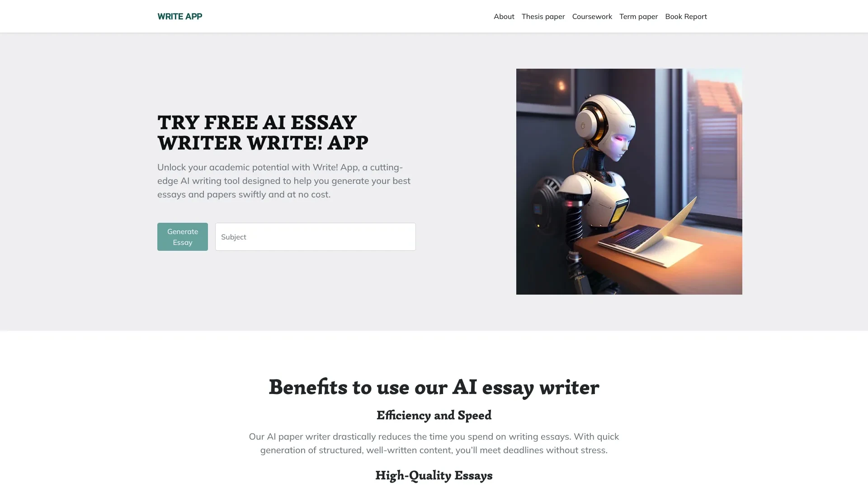
Task: Select the Thesis paper menu item
Action: coord(543,16)
